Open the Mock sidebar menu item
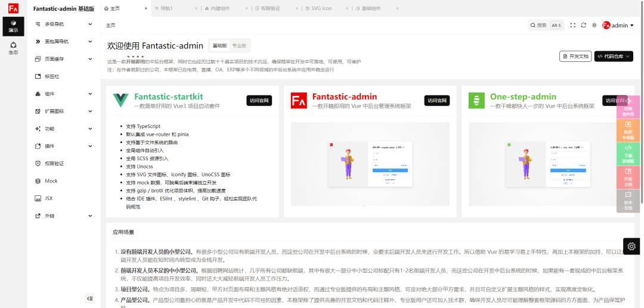The image size is (644, 308). 51,181
